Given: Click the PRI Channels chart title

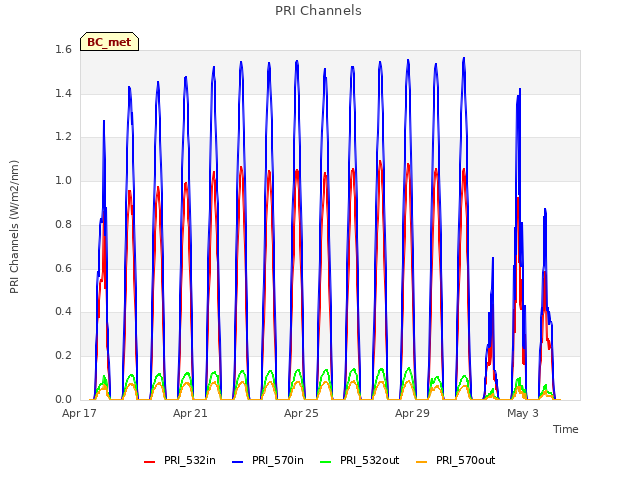Looking at the screenshot, I should coord(318,11).
